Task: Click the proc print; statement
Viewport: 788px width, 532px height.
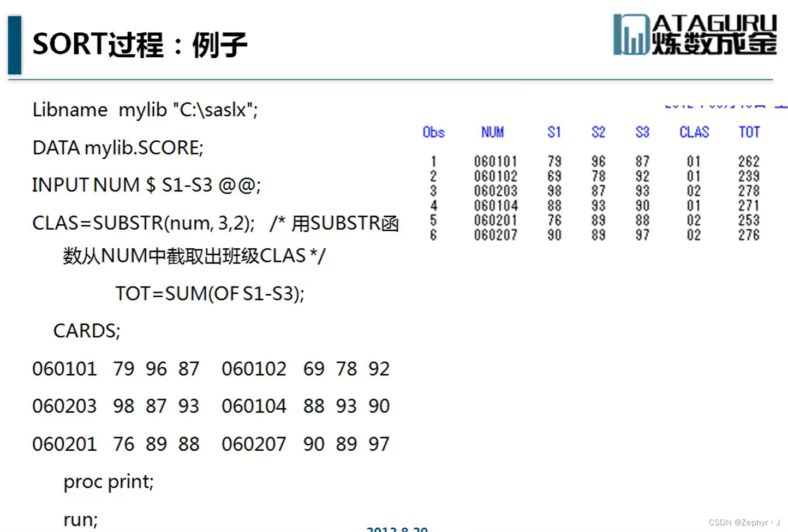Action: (x=108, y=482)
